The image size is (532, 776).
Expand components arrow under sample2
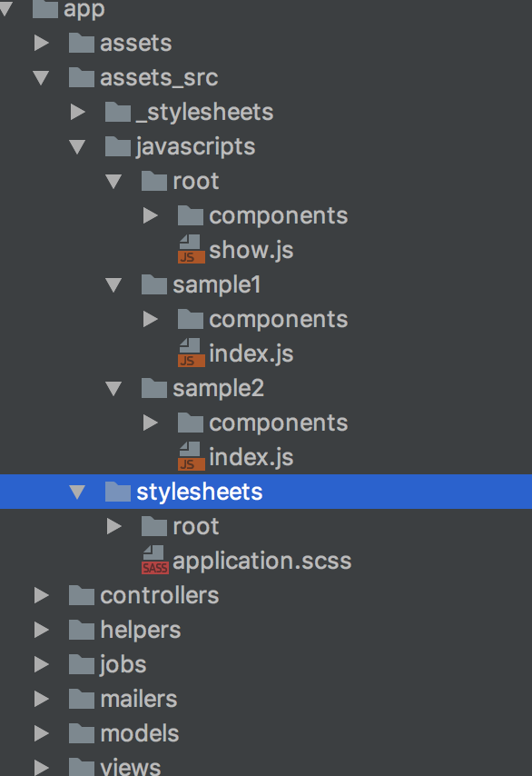[151, 423]
